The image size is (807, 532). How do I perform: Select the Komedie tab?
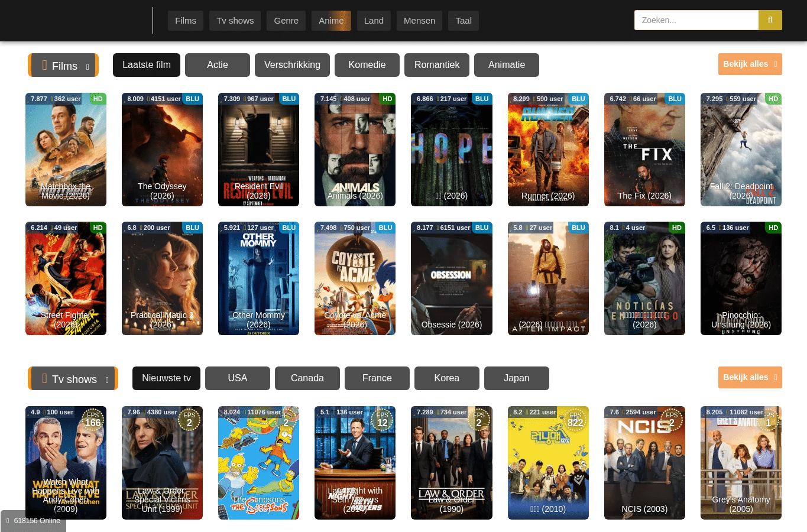[367, 65]
